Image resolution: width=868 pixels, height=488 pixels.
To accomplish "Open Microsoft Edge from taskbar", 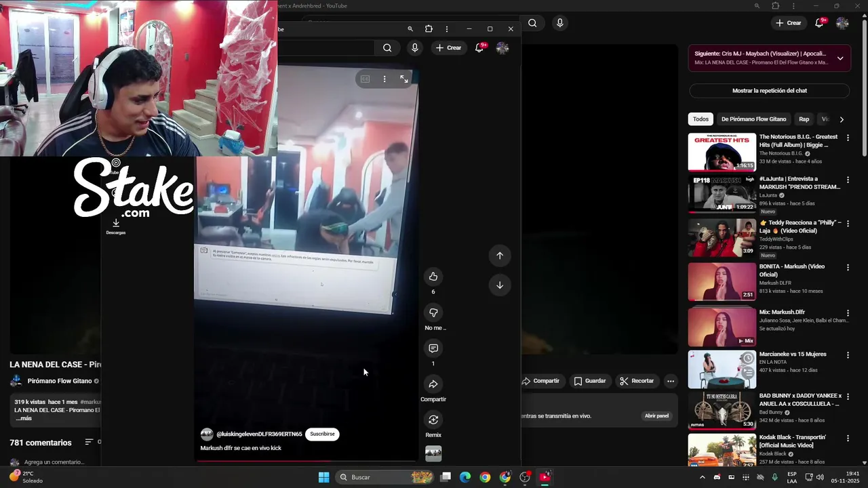I will pos(465,477).
